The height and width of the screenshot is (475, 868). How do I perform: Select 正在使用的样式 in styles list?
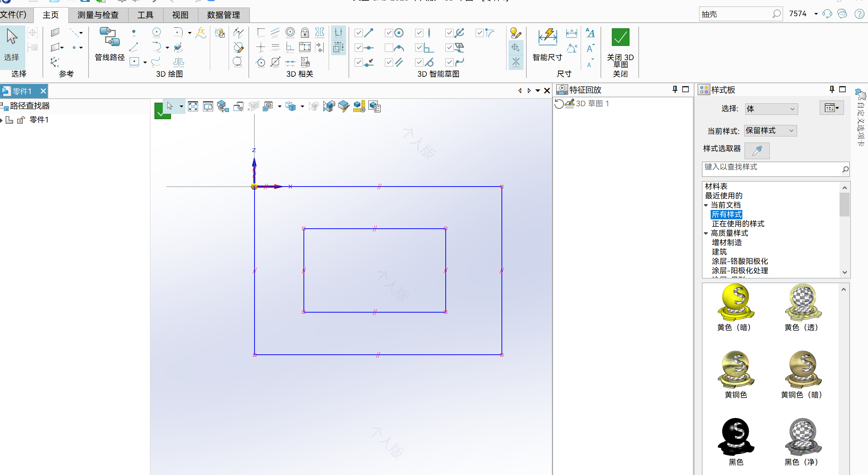click(738, 224)
